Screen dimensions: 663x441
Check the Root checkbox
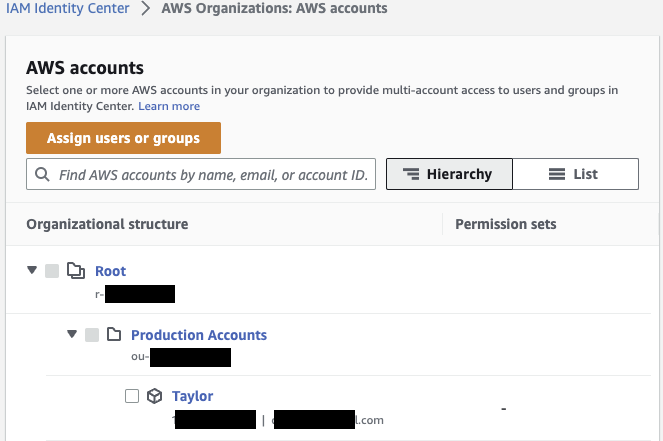[x=52, y=271]
